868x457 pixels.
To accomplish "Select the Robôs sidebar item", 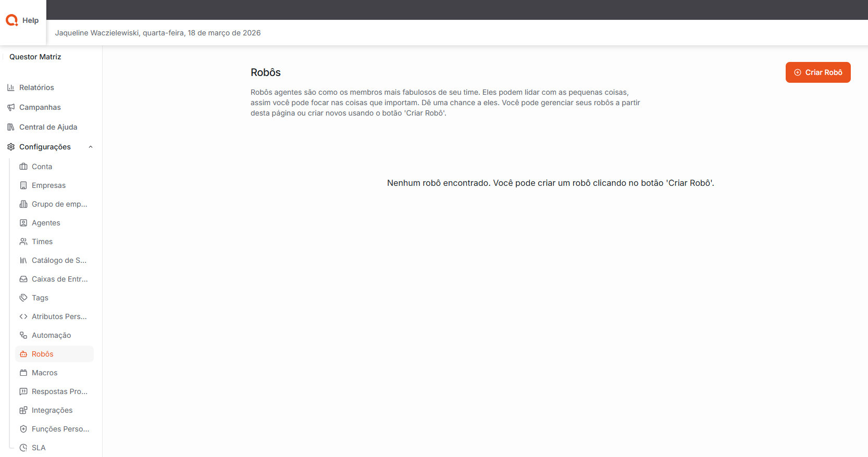I will point(43,354).
